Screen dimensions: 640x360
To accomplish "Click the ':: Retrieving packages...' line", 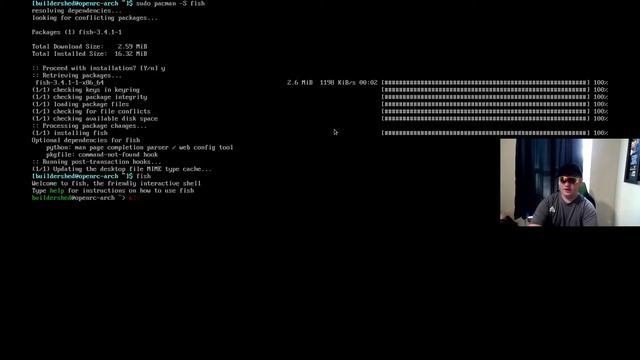I will [x=77, y=76].
